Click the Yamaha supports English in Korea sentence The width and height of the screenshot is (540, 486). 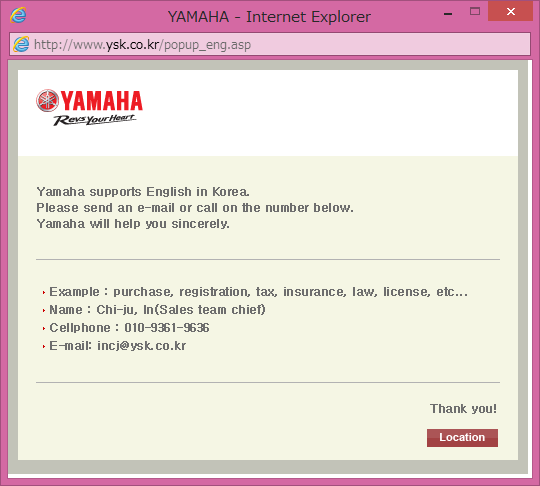pyautogui.click(x=143, y=192)
